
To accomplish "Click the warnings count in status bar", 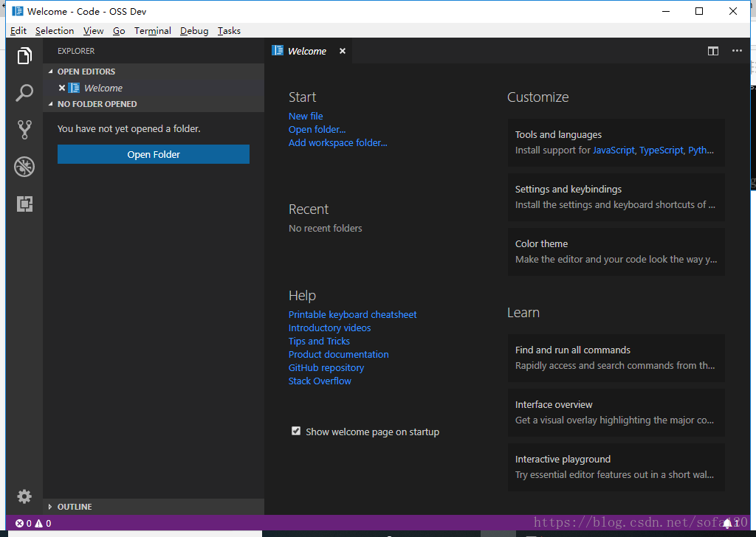I will click(x=43, y=523).
